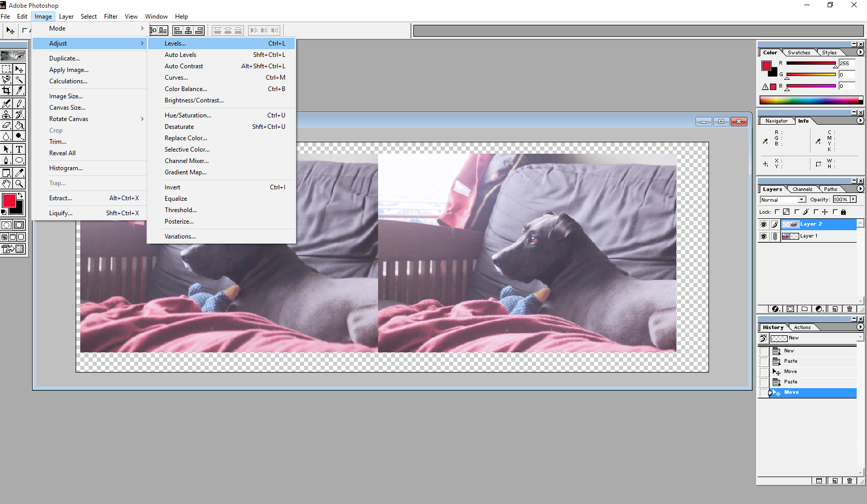Select the Dodge tool
867x504 pixels.
pos(19,136)
